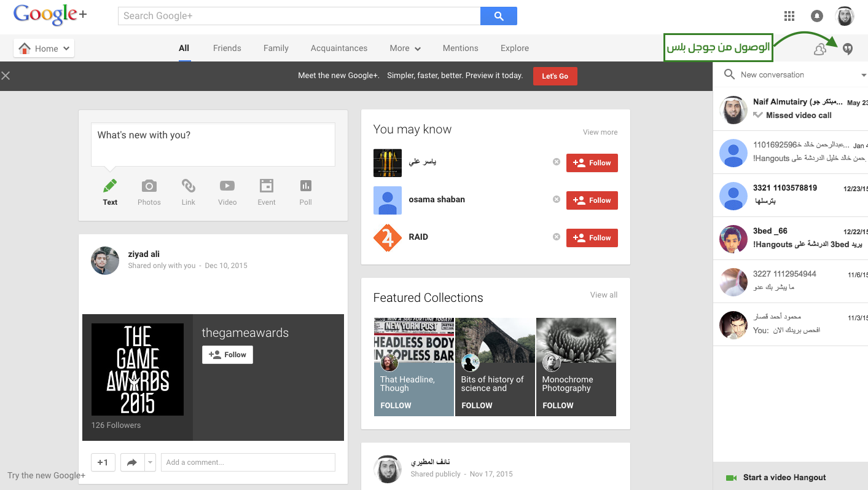The height and width of the screenshot is (490, 868).
Task: Dismiss the ياسر علي suggestion
Action: pyautogui.click(x=556, y=162)
